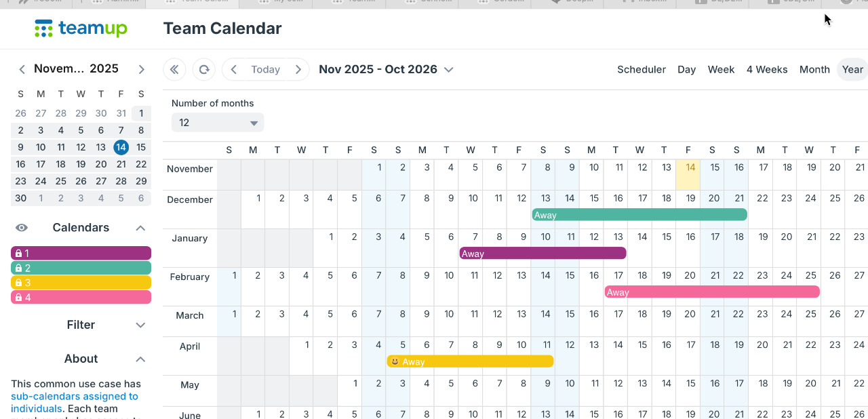
Task: Click the refresh calendar icon
Action: pos(203,69)
